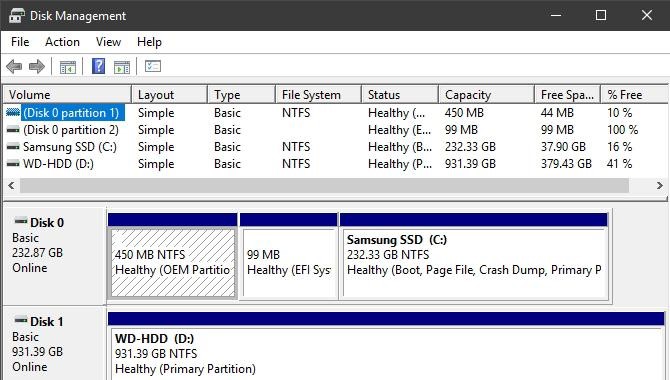
Task: Click the Show/Hide Action Pane toolbar icon
Action: pyautogui.click(x=122, y=67)
